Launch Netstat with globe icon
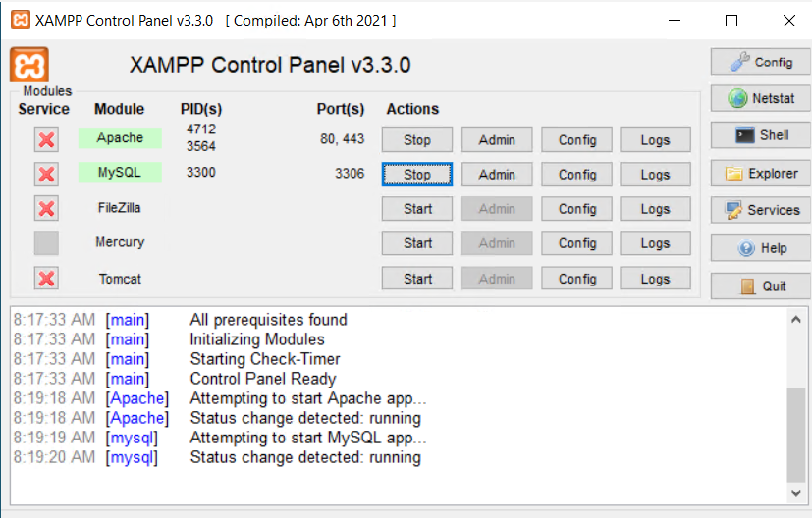 click(x=760, y=98)
